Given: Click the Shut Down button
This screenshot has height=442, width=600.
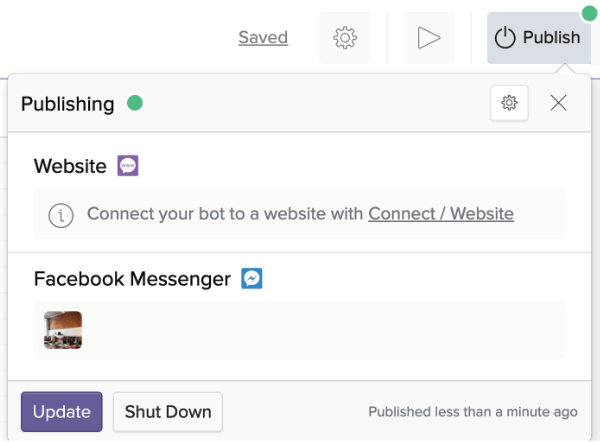Looking at the screenshot, I should tap(168, 411).
